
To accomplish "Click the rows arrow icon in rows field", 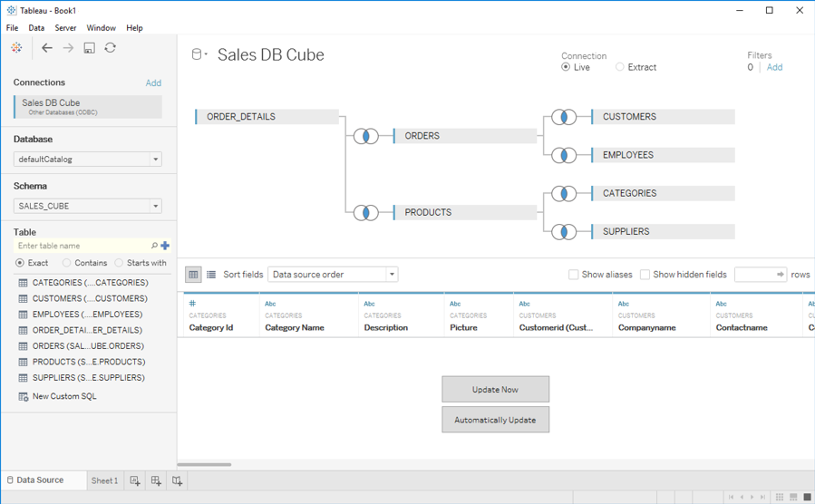I will pyautogui.click(x=781, y=275).
